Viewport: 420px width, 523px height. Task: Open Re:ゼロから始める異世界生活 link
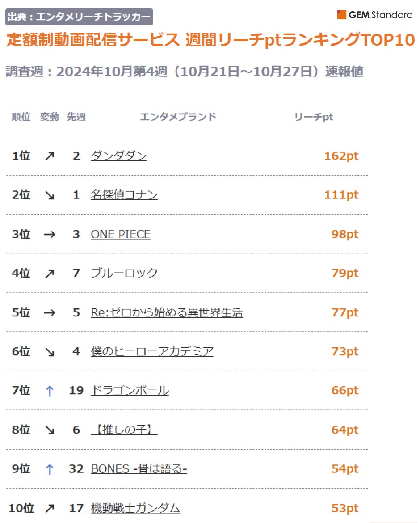(x=167, y=312)
